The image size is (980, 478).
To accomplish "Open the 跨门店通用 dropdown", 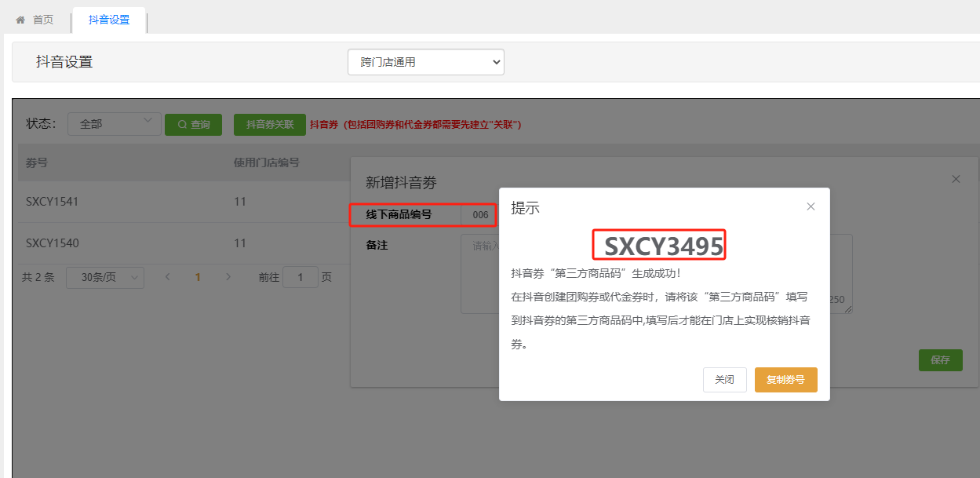I will click(x=426, y=62).
